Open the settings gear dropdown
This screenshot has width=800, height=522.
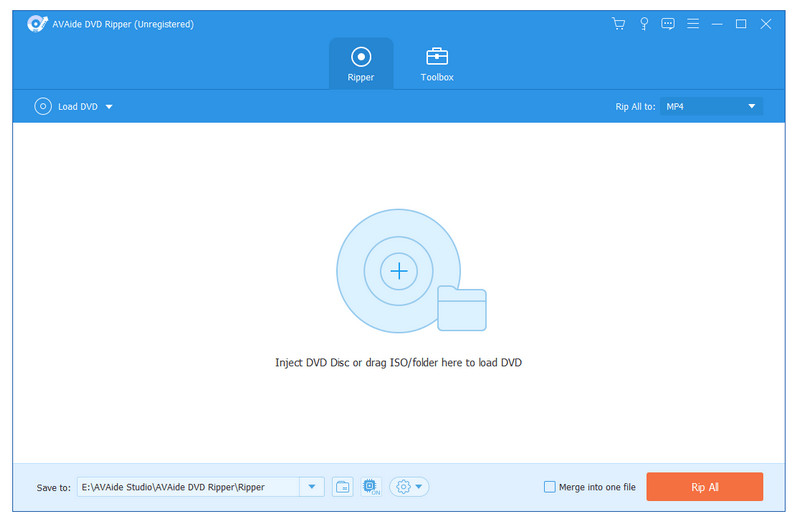[409, 487]
